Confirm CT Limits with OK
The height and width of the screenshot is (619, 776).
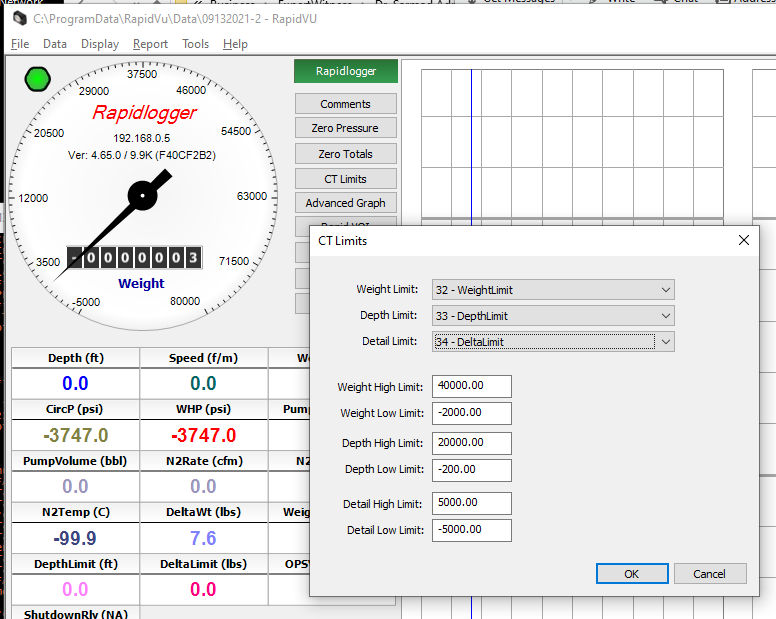[x=632, y=573]
